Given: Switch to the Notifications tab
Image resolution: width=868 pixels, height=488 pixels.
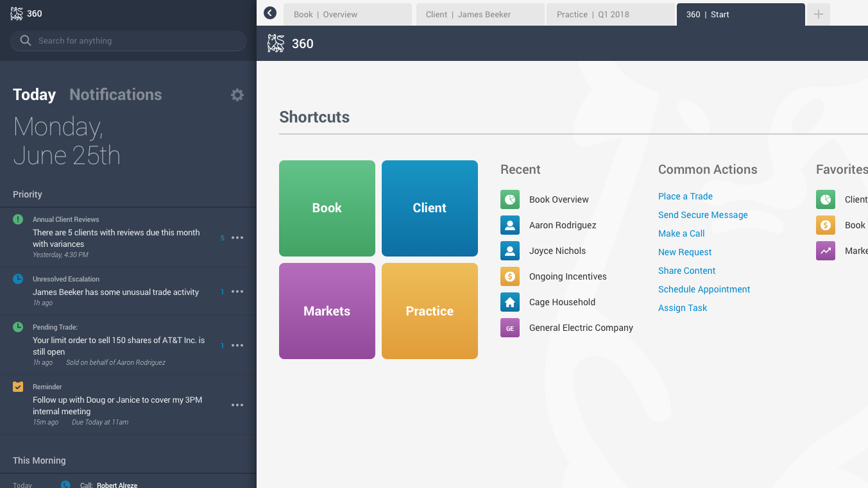Looking at the screenshot, I should tap(115, 95).
